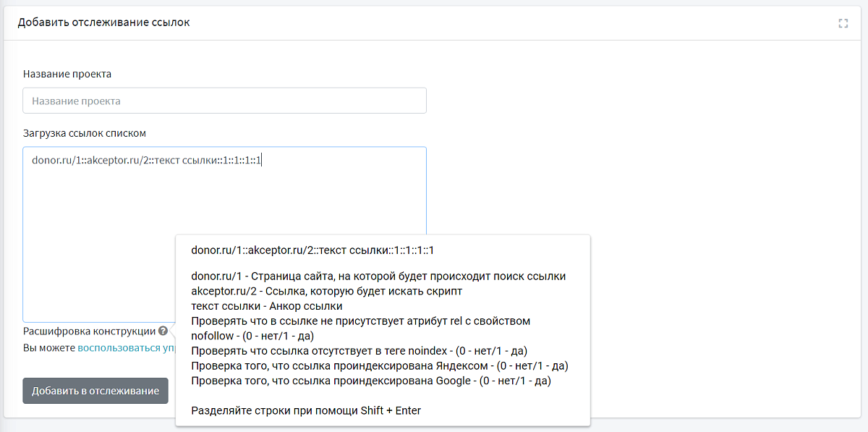The width and height of the screenshot is (868, 432).
Task: Click the Расшифровка конструкции label text
Action: pos(89,331)
